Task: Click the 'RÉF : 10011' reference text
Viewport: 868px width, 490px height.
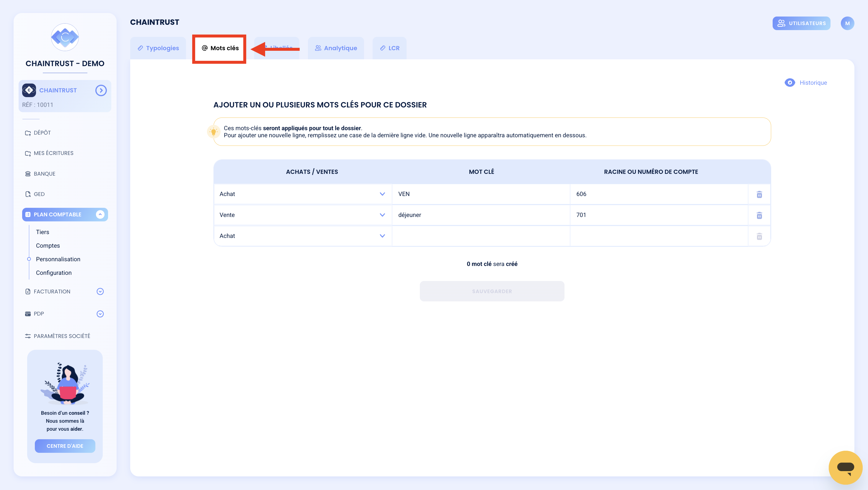Action: click(38, 105)
